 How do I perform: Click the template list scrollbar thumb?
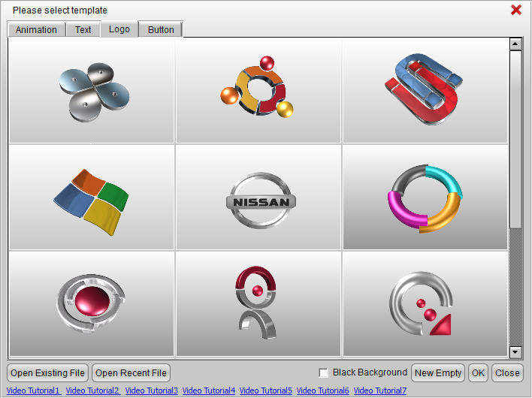point(515,139)
